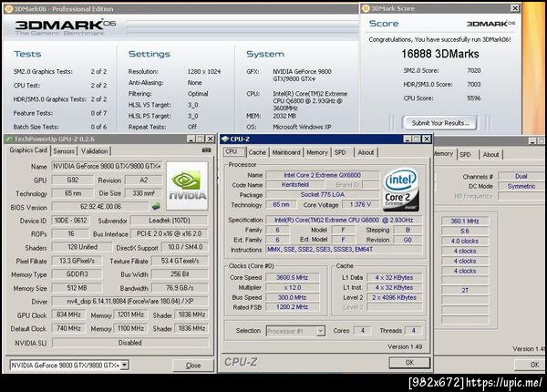Click the CPU-Z title bar icon
This screenshot has width=547, height=392.
click(x=225, y=139)
